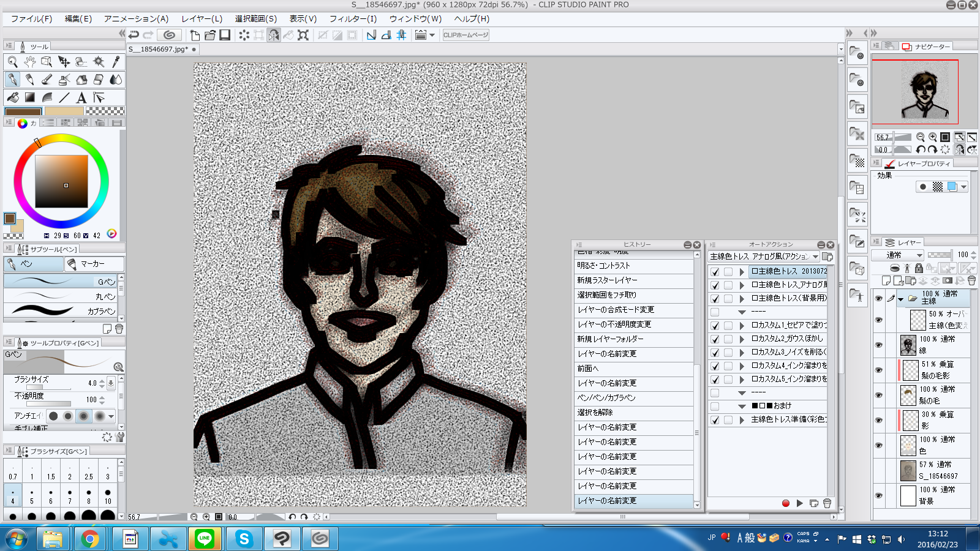Click the tan sub color swatch
The width and height of the screenshot is (980, 551).
64,111
